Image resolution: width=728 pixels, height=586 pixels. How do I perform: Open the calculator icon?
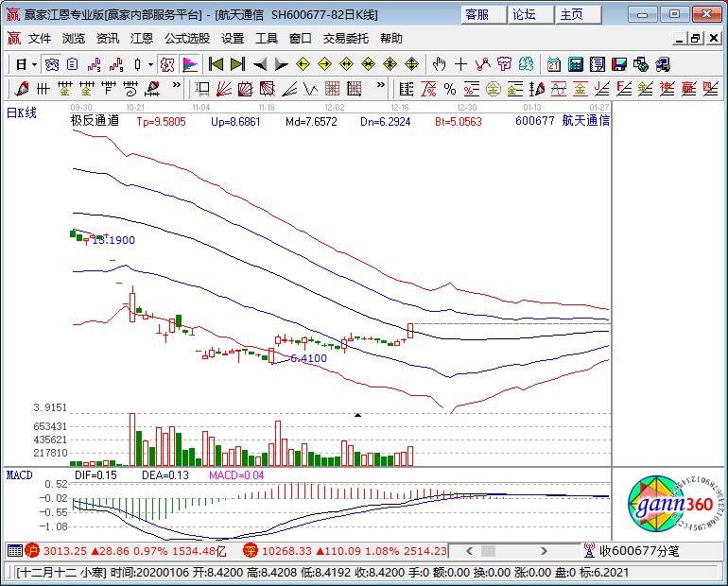pos(576,64)
